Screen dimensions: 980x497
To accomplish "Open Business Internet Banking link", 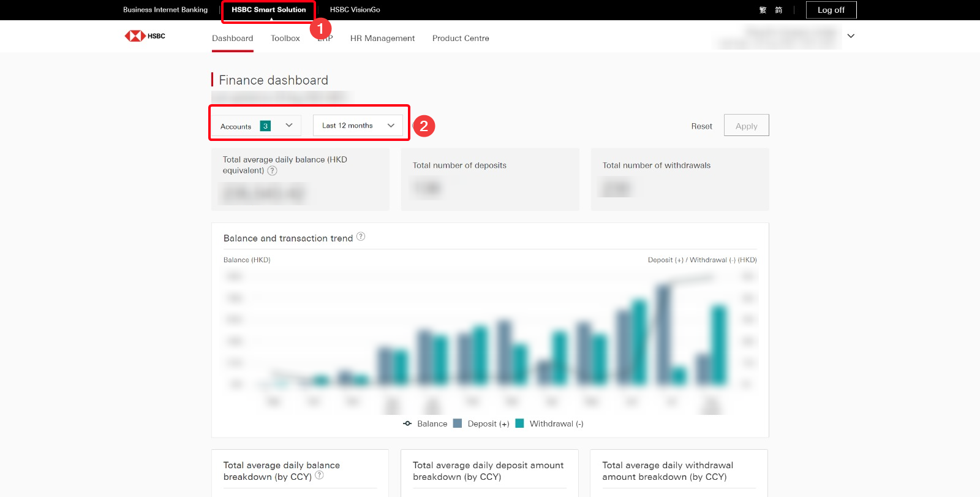I will pyautogui.click(x=165, y=10).
